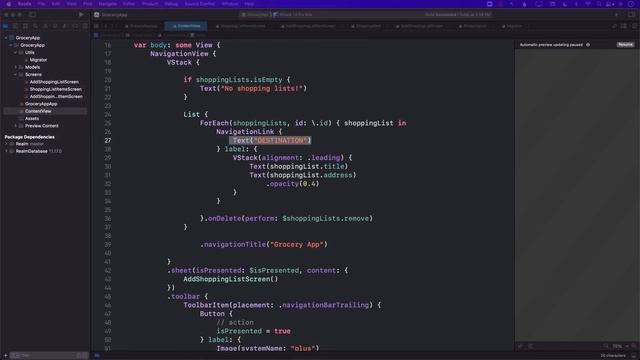This screenshot has width=640, height=360.
Task: Open the library plus button in toolbar
Action: (616, 14)
